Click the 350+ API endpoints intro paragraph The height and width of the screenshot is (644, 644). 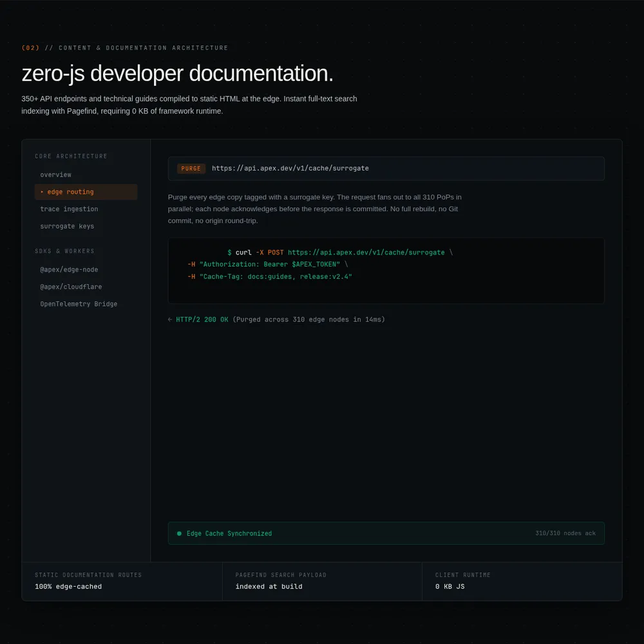[189, 105]
